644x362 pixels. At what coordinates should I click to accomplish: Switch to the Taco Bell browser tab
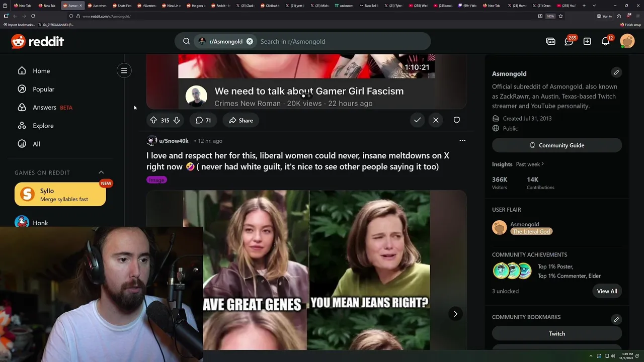pyautogui.click(x=368, y=6)
